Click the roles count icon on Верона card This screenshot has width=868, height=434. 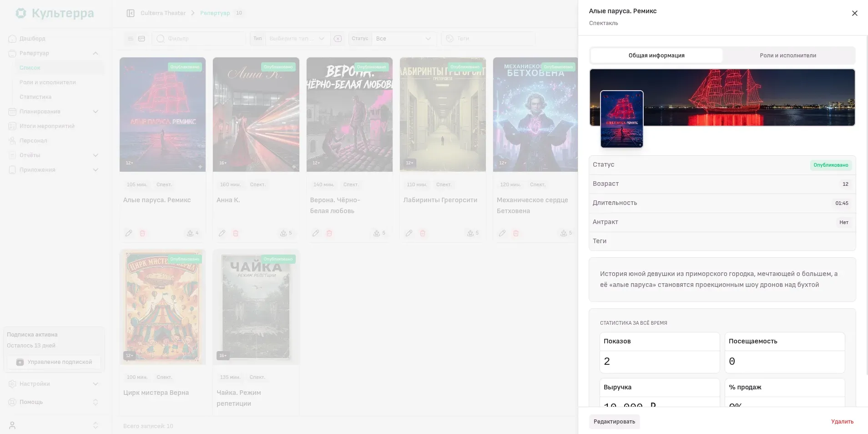(x=377, y=233)
